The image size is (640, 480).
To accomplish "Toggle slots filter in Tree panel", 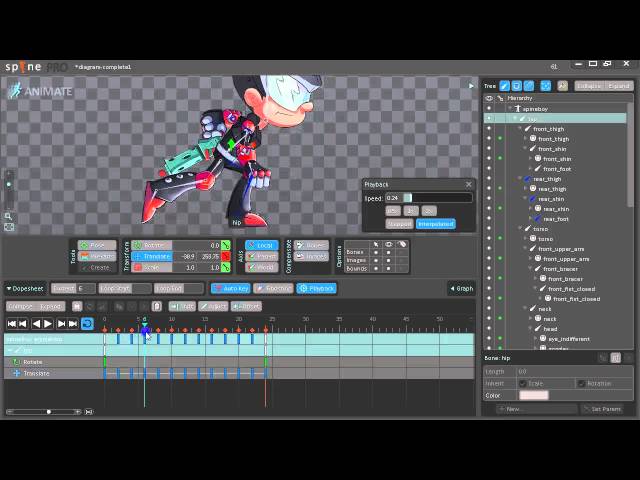I will (517, 86).
